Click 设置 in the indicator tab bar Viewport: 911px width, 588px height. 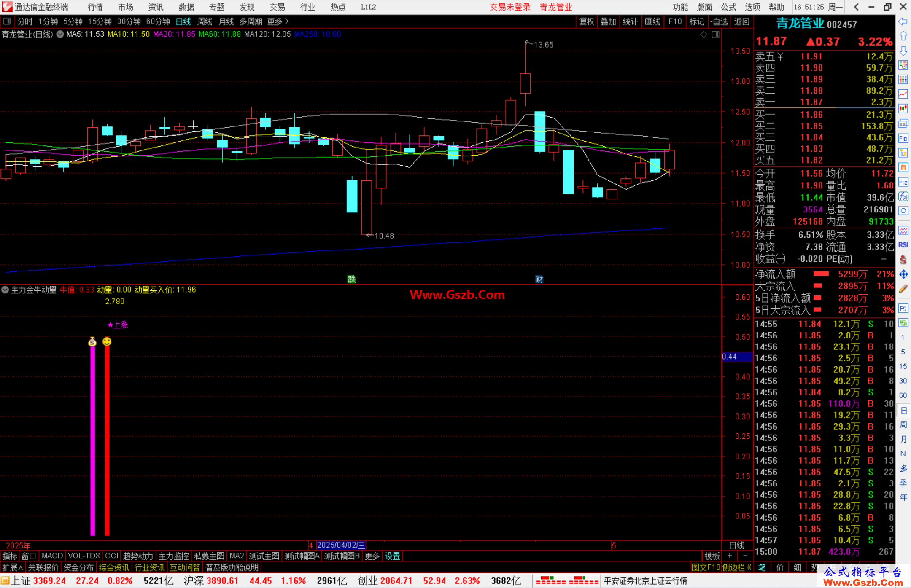point(393,556)
